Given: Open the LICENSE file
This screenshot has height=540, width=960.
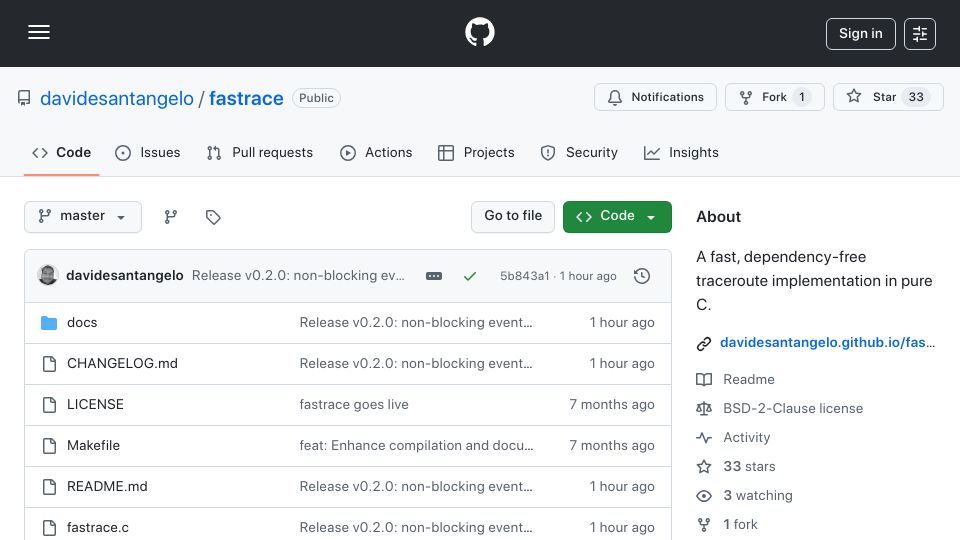Looking at the screenshot, I should tap(96, 405).
